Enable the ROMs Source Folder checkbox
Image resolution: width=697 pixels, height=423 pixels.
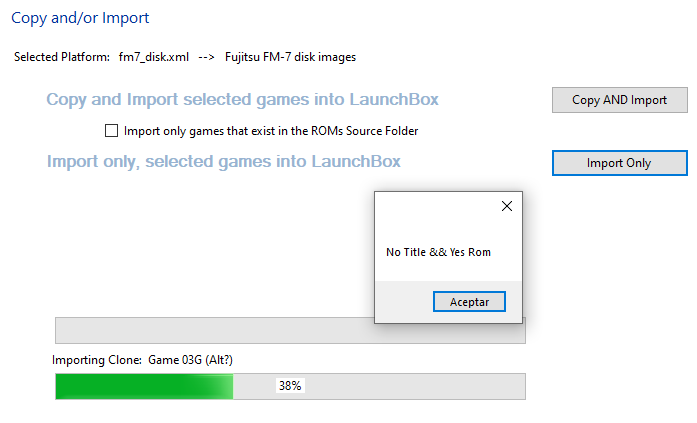click(x=111, y=131)
